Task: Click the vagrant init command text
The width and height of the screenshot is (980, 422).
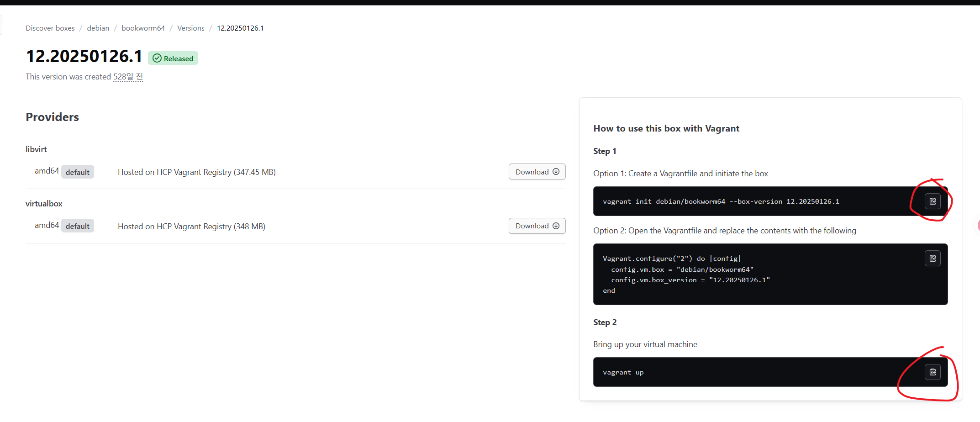Action: (x=721, y=201)
